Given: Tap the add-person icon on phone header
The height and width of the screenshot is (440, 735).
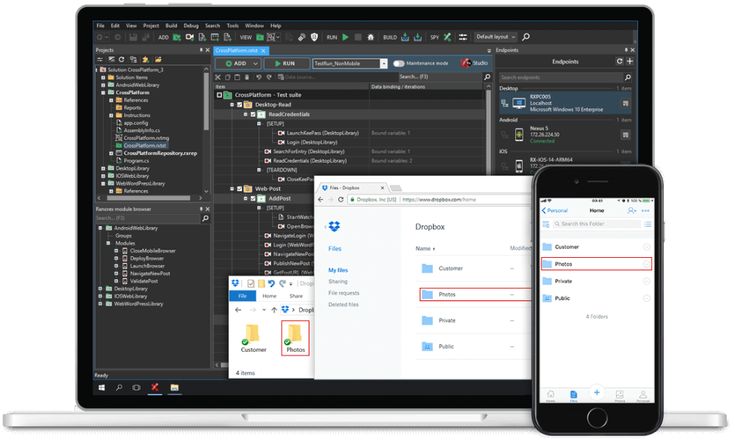Looking at the screenshot, I should 632,211.
